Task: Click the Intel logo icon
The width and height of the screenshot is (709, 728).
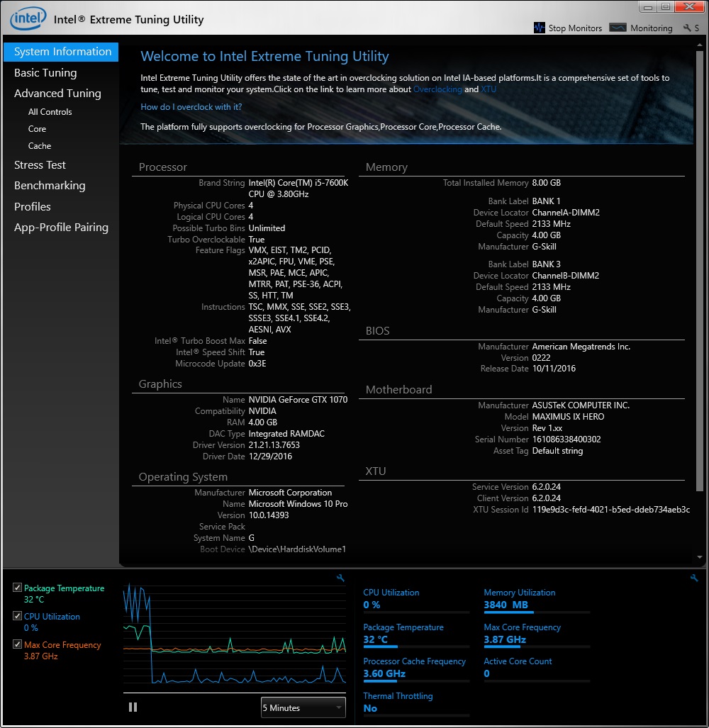Action: click(x=28, y=18)
